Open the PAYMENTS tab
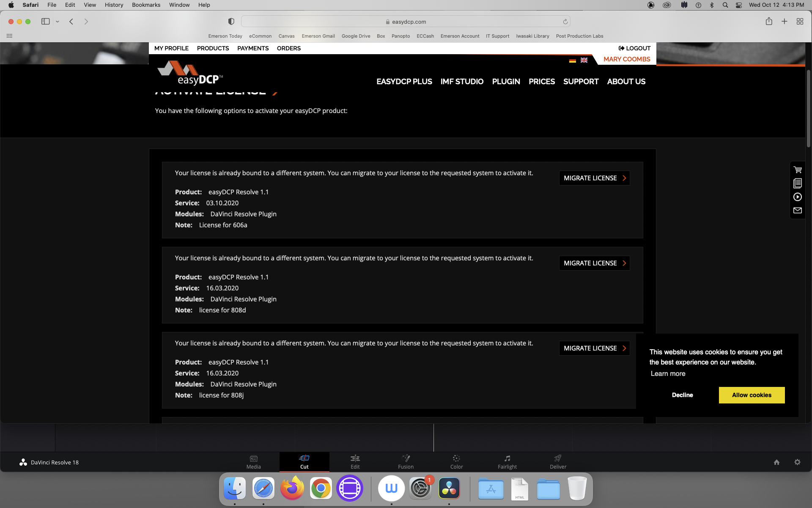 (x=253, y=48)
